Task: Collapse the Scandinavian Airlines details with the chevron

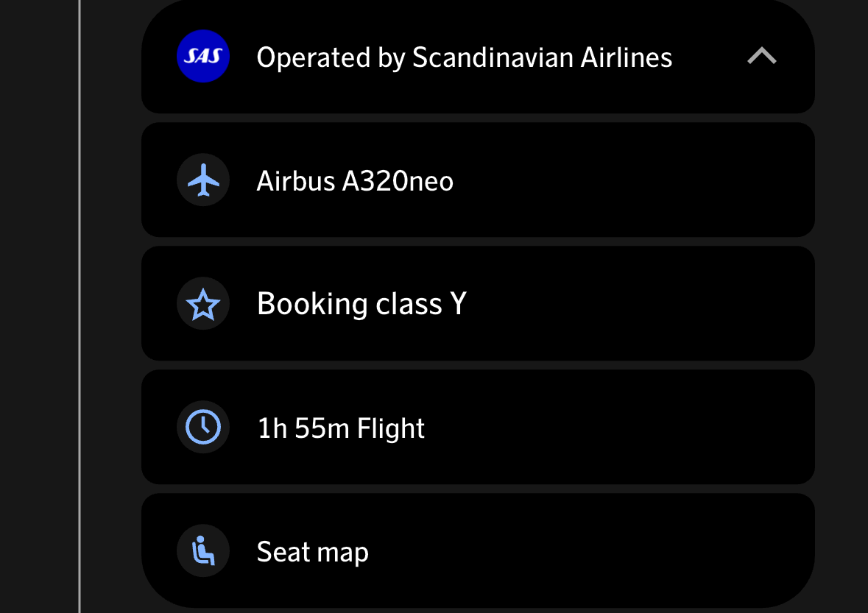Action: click(x=761, y=57)
